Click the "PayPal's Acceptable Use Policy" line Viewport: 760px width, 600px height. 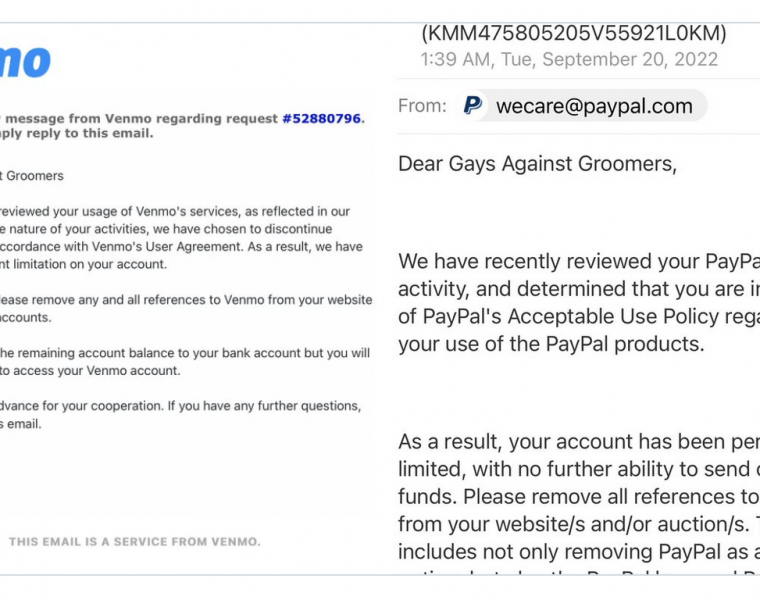tap(578, 317)
